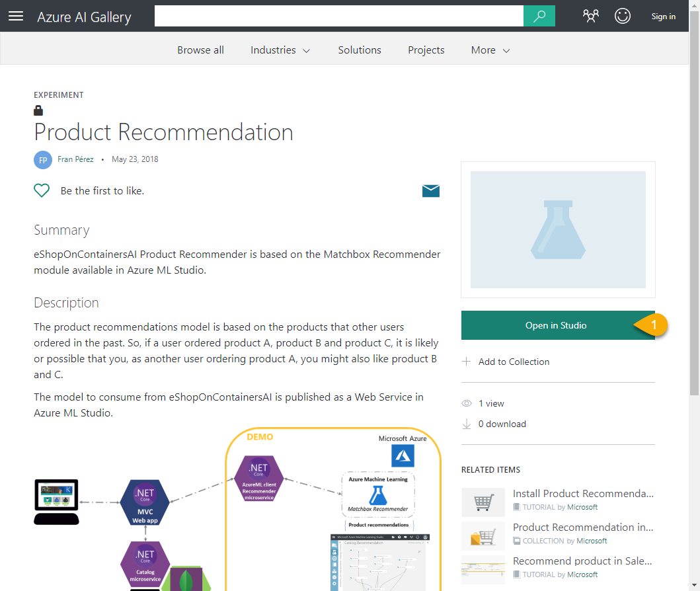
Task: Click the heart like icon
Action: pyautogui.click(x=42, y=190)
